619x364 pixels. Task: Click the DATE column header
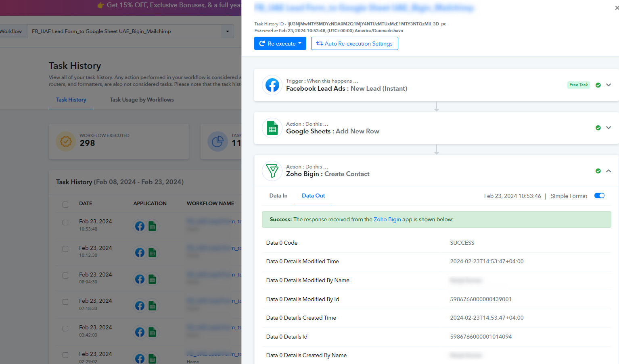86,204
